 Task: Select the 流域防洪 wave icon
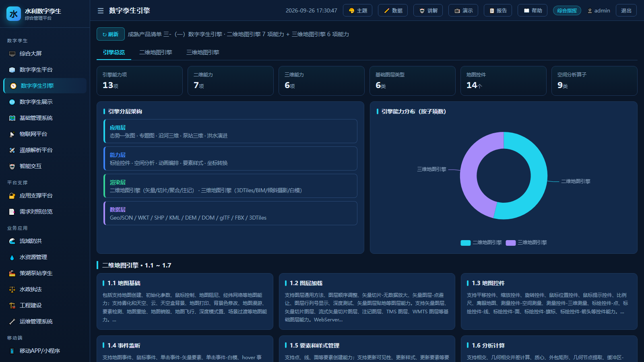(12, 241)
